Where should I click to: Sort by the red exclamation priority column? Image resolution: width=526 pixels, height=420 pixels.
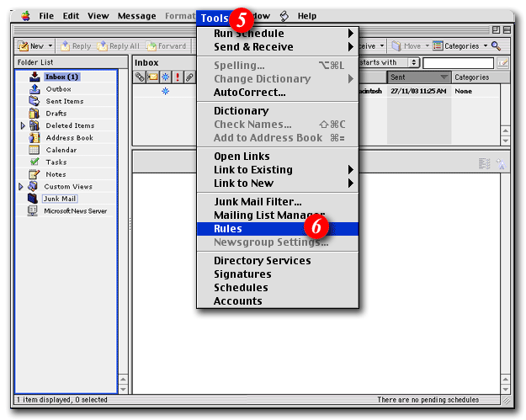pyautogui.click(x=178, y=77)
